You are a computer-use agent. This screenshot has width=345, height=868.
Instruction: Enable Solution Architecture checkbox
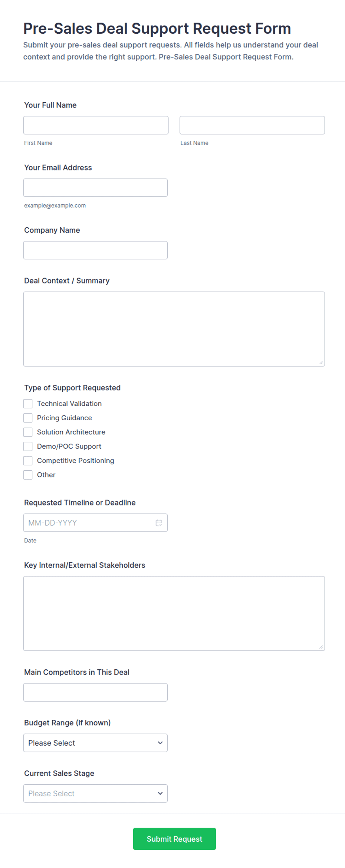28,432
